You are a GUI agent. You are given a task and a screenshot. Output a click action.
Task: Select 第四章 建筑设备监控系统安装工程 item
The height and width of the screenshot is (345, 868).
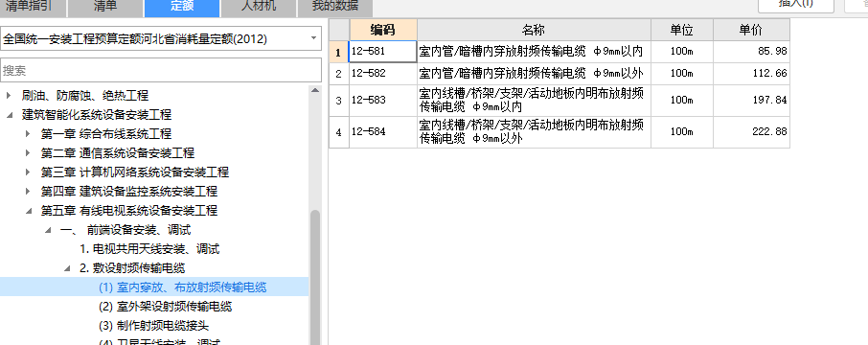coord(129,191)
